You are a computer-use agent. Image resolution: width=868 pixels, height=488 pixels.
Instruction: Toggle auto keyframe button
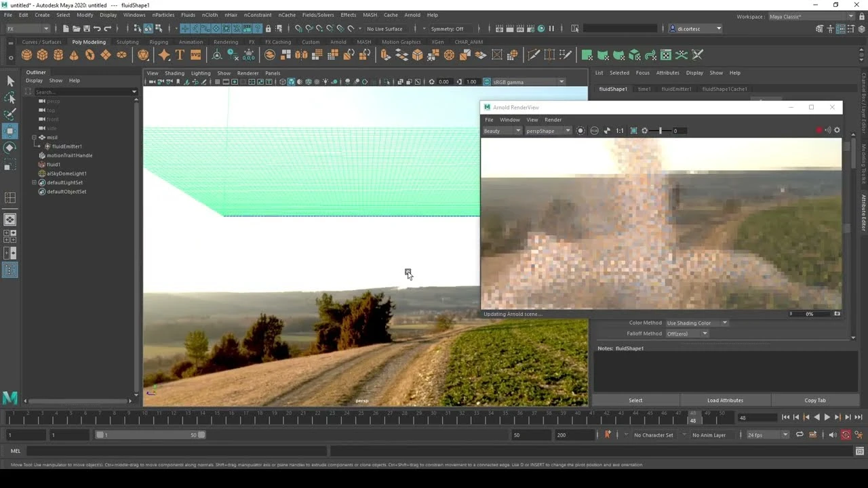(846, 435)
